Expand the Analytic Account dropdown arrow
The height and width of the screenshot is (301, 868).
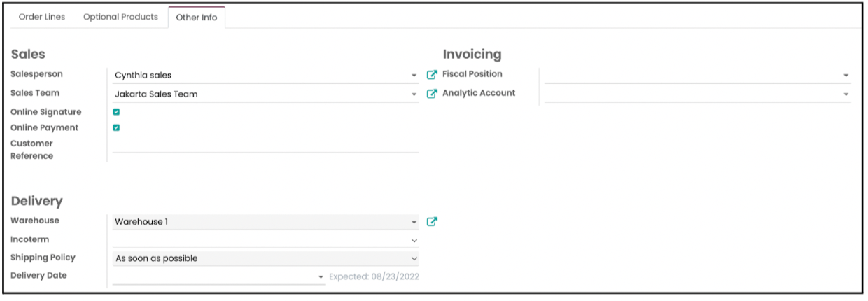click(846, 94)
